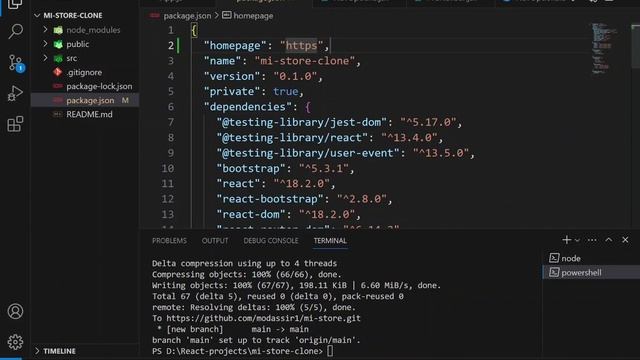The height and width of the screenshot is (360, 640).
Task: Select the node terminal instance
Action: pyautogui.click(x=591, y=258)
